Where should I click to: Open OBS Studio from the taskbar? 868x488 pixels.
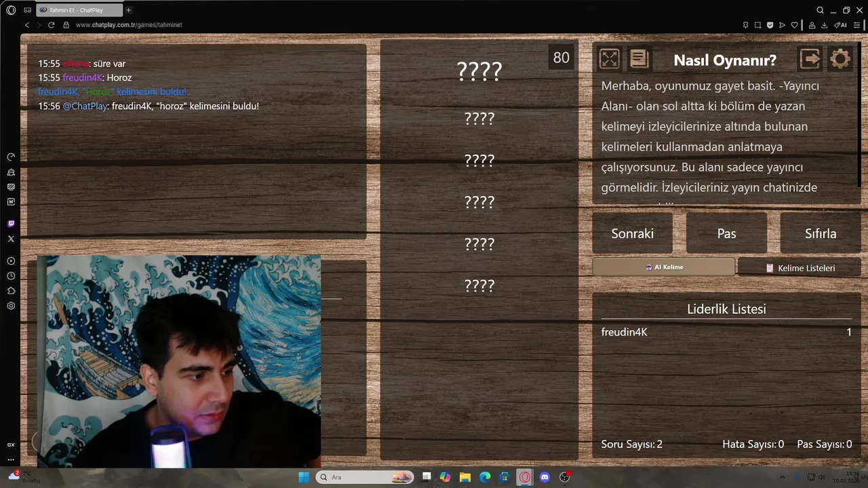pos(564,477)
